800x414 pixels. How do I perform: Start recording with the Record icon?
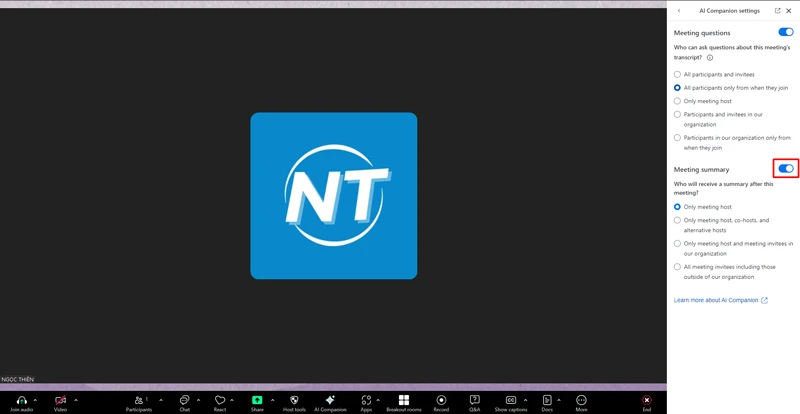(441, 400)
